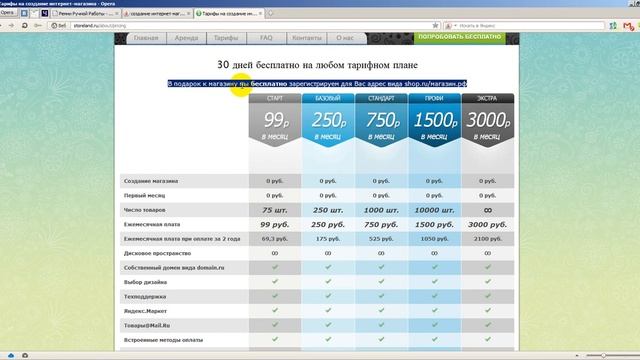Open the 'Тарифы' site menu item
Image resolution: width=640 pixels, height=360 pixels.
click(x=226, y=38)
